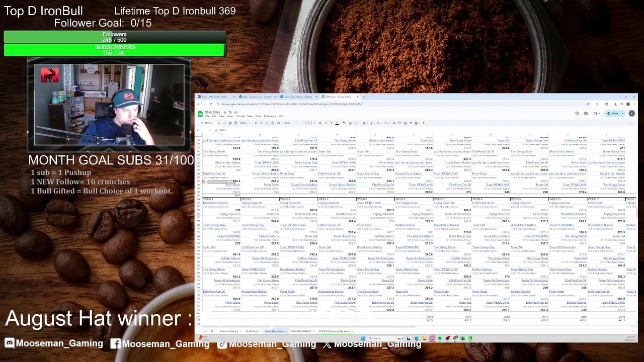Select the WEEK 4 header cell
The height and width of the screenshot is (362, 644).
pyautogui.click(x=337, y=199)
